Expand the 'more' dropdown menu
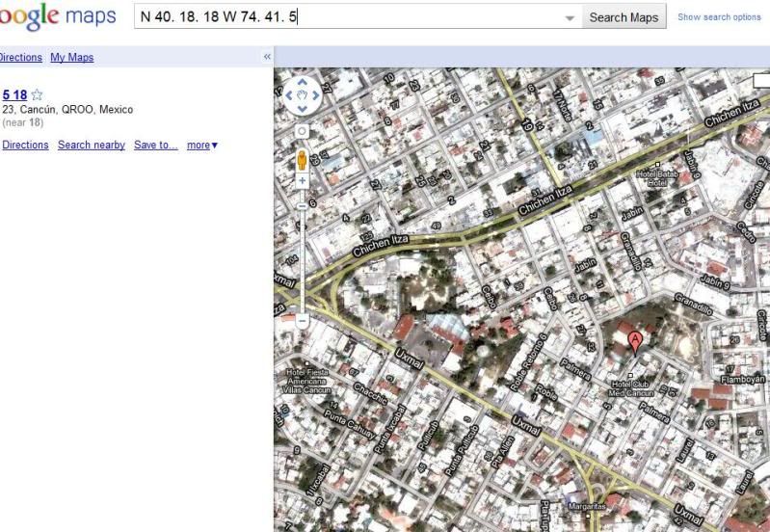 pyautogui.click(x=201, y=145)
